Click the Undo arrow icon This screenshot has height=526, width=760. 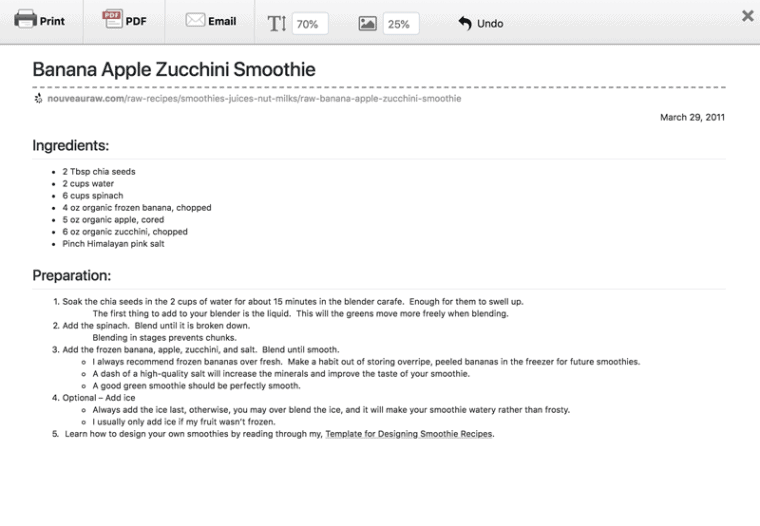point(465,23)
